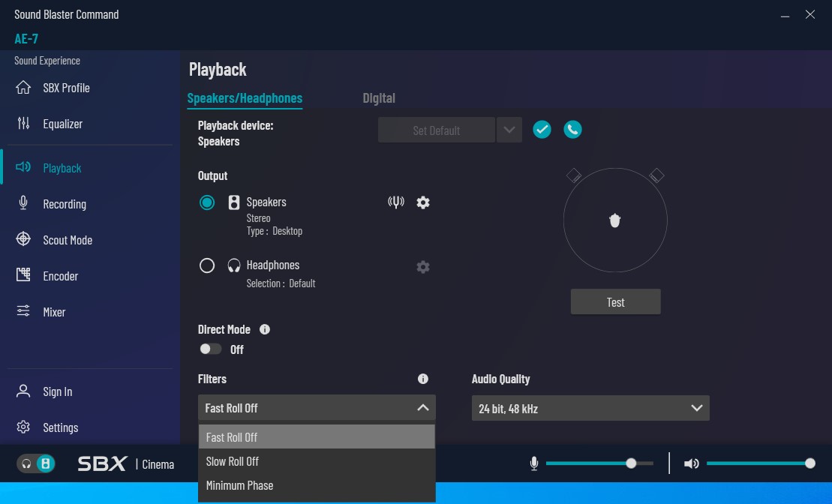Click the teal phone communications device icon
The width and height of the screenshot is (832, 504).
[x=572, y=130]
